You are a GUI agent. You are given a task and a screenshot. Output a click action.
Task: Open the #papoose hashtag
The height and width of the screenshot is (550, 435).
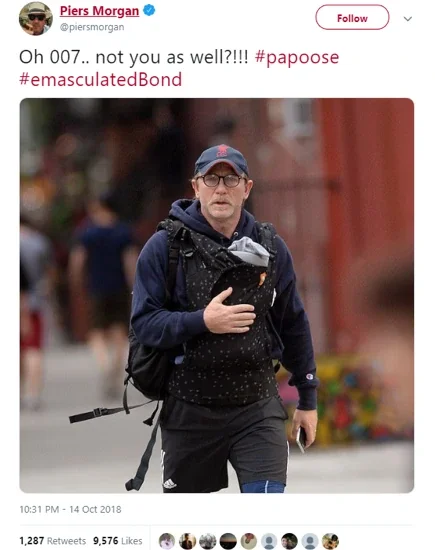297,57
